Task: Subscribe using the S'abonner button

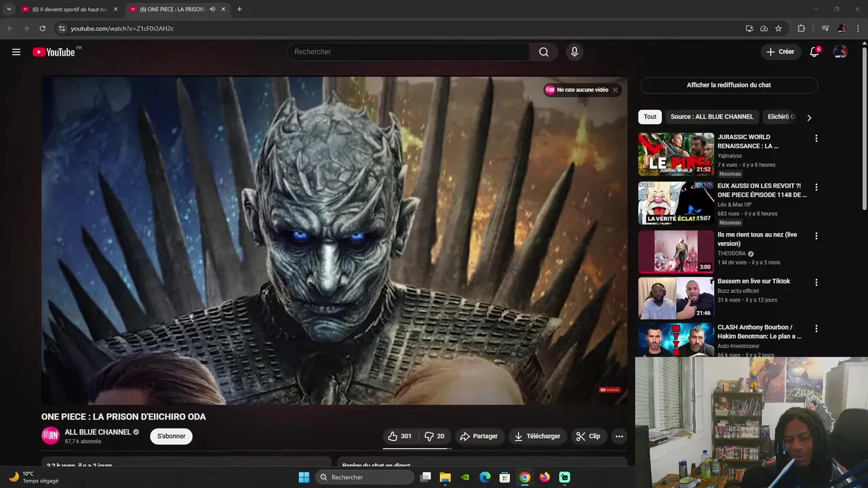Action: point(172,436)
